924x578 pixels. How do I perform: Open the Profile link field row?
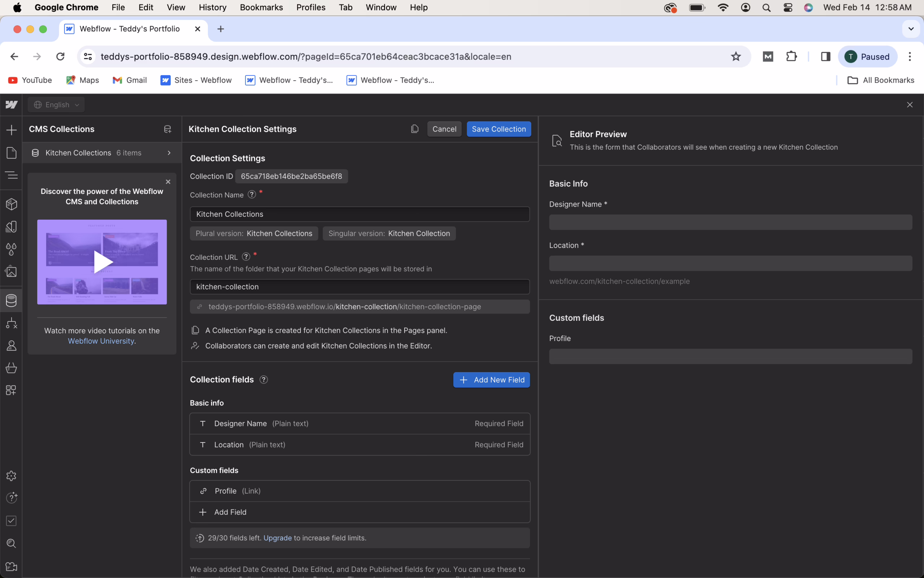point(359,491)
